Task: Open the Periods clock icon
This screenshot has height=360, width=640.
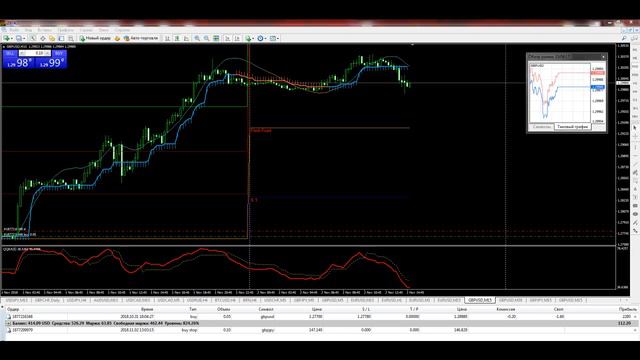Action: 260,38
